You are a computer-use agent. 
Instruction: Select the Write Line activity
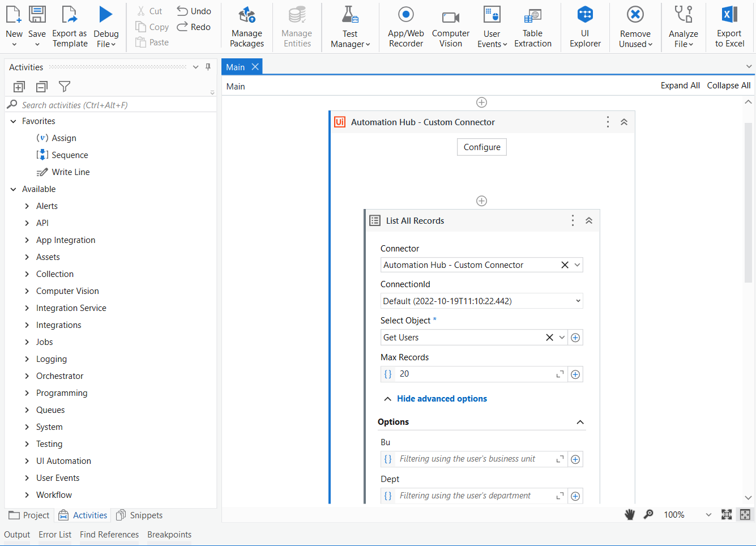click(x=63, y=172)
